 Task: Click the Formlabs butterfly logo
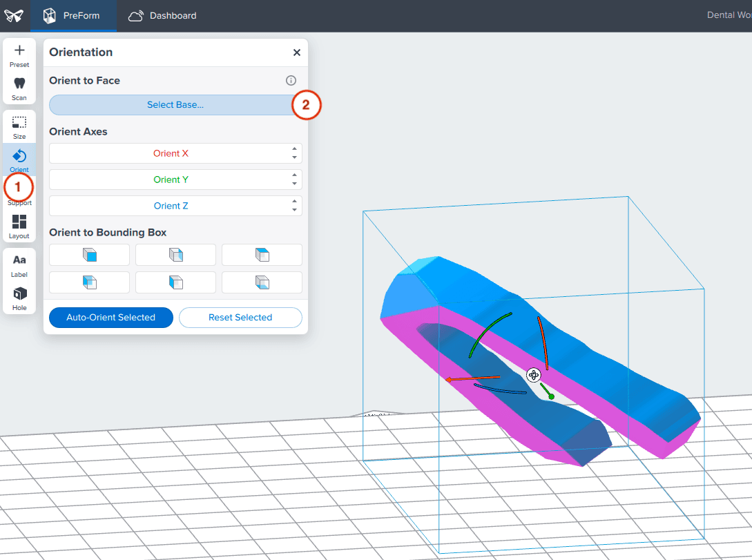click(15, 15)
